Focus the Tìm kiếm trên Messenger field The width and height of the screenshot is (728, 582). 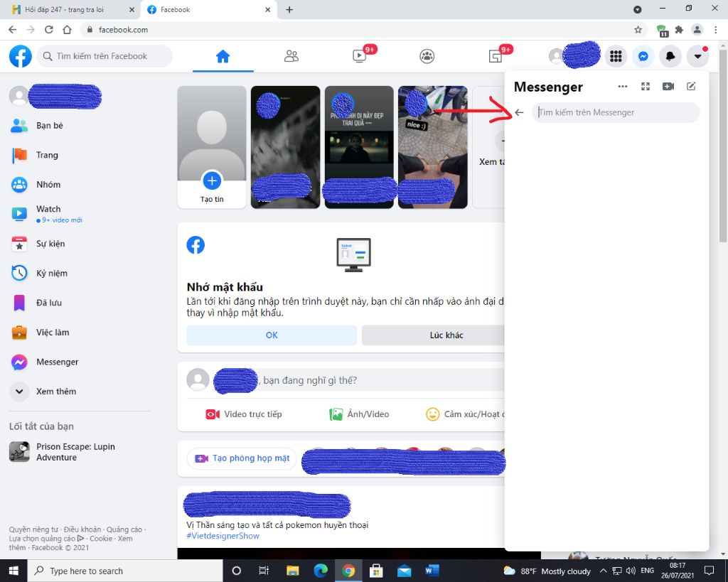(616, 112)
